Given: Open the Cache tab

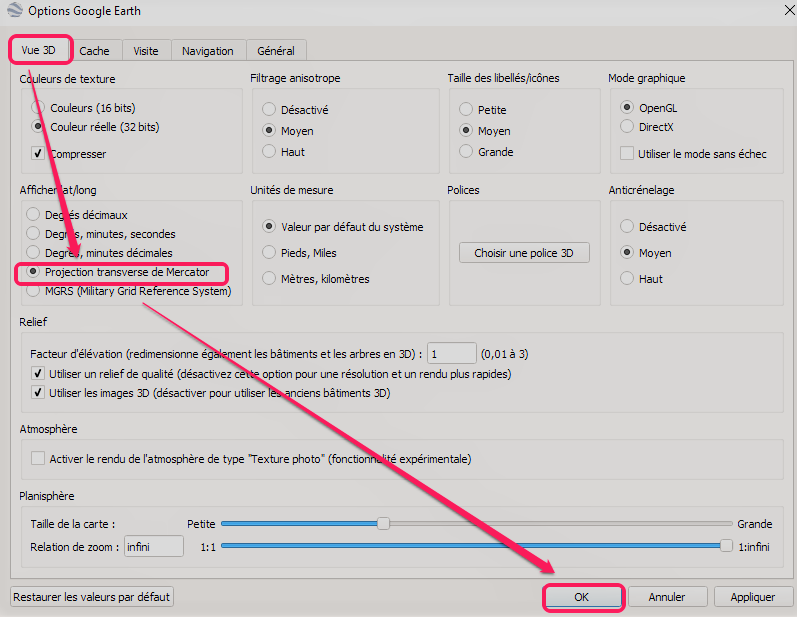Looking at the screenshot, I should 95,51.
